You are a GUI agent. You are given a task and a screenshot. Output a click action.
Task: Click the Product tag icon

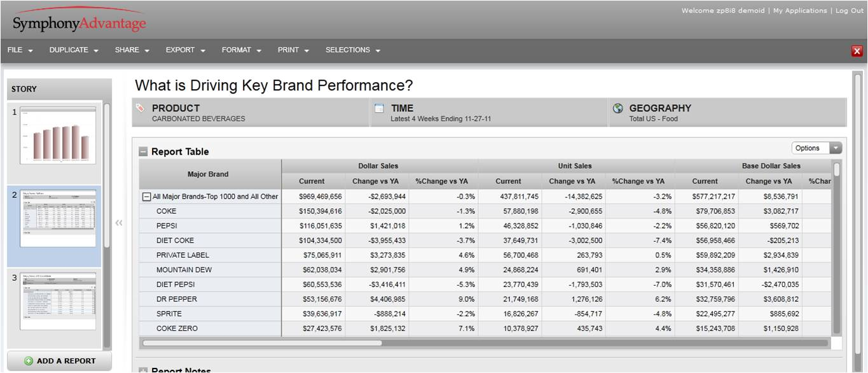click(x=141, y=108)
